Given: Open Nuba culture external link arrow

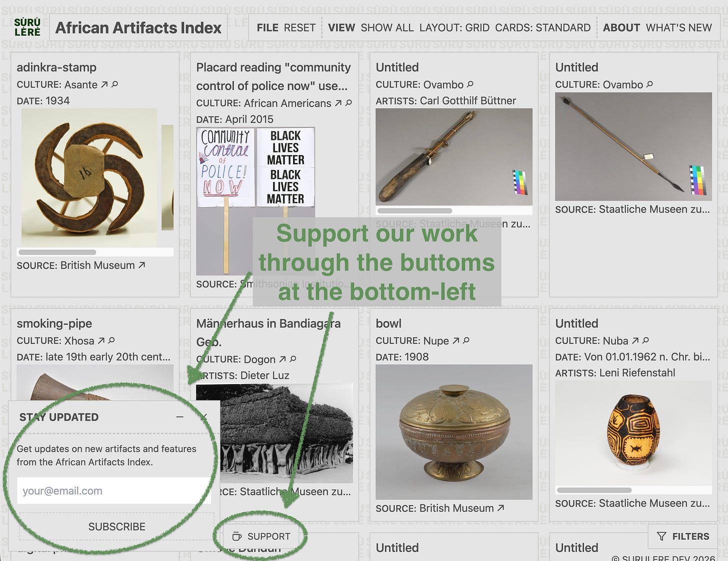Looking at the screenshot, I should click(x=635, y=340).
